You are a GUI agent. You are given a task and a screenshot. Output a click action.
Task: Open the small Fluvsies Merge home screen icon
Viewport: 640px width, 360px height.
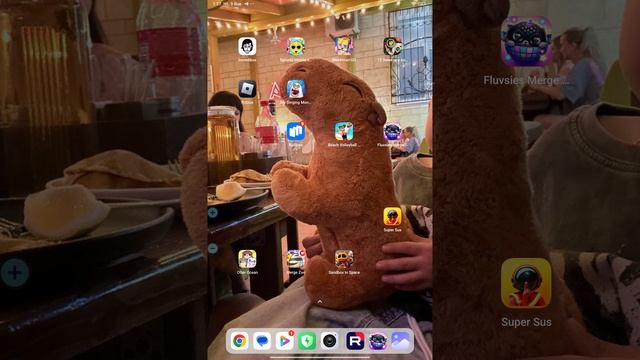click(x=392, y=131)
